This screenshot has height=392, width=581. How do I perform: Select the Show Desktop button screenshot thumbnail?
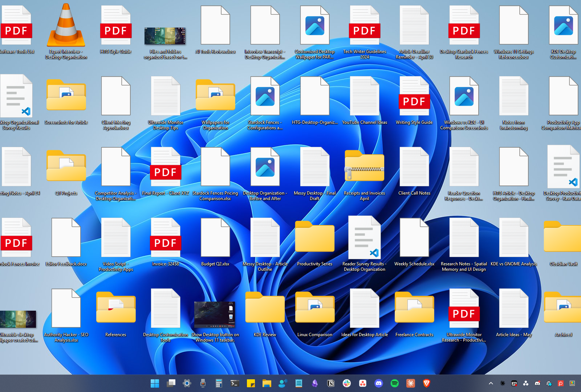click(215, 314)
